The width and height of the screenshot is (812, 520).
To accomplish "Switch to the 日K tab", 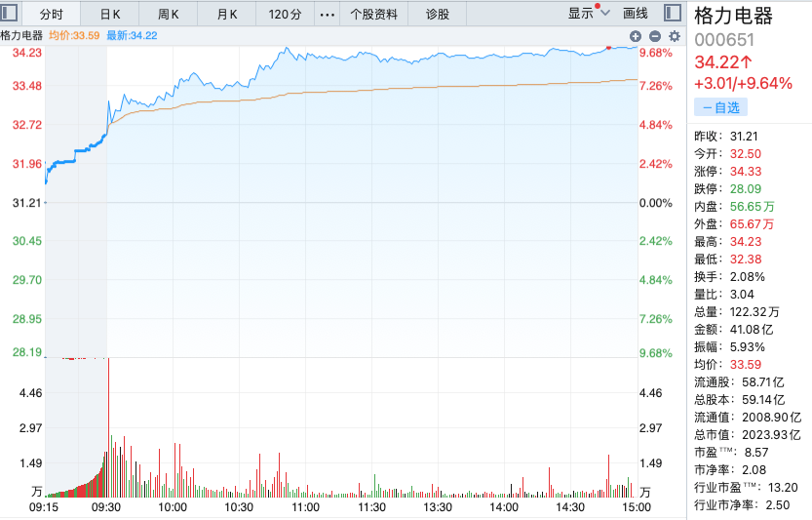I will click(x=110, y=15).
